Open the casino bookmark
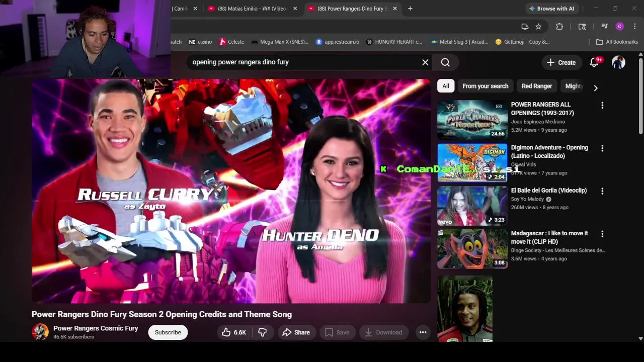The image size is (644, 362). 200,42
